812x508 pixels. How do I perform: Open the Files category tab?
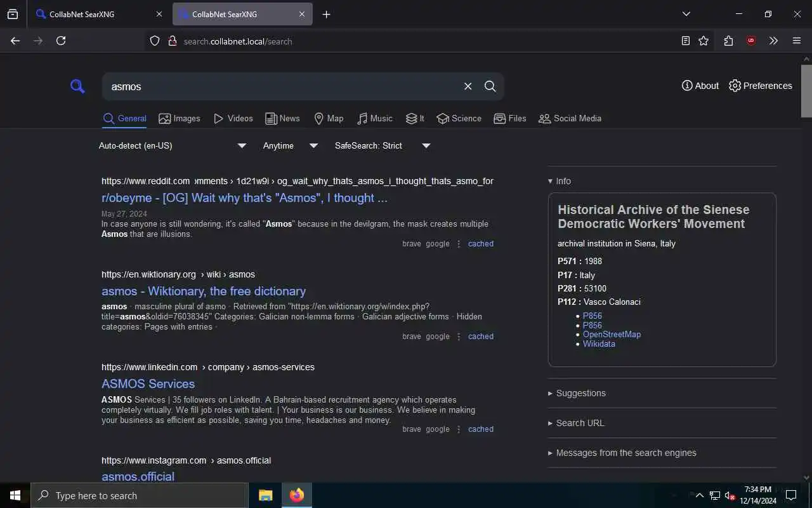pos(510,119)
